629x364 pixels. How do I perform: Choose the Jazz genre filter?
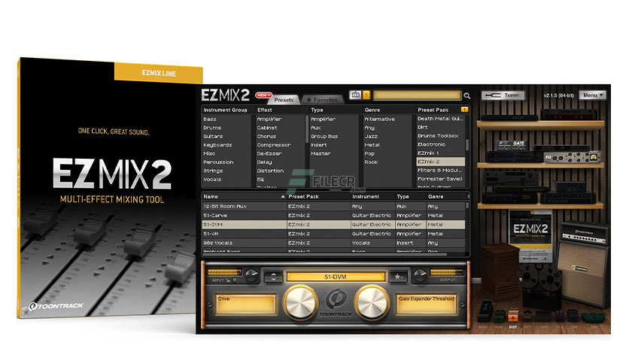coord(371,136)
